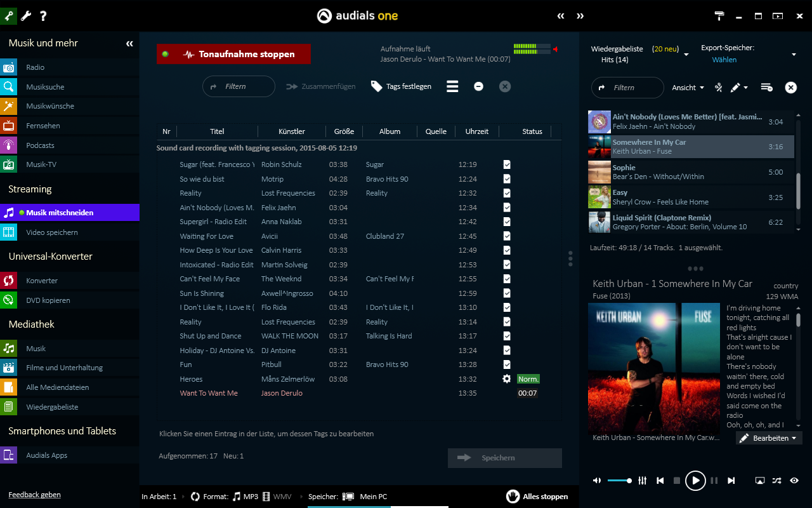Open Musiksuche in the sidebar
The height and width of the screenshot is (508, 812).
70,87
